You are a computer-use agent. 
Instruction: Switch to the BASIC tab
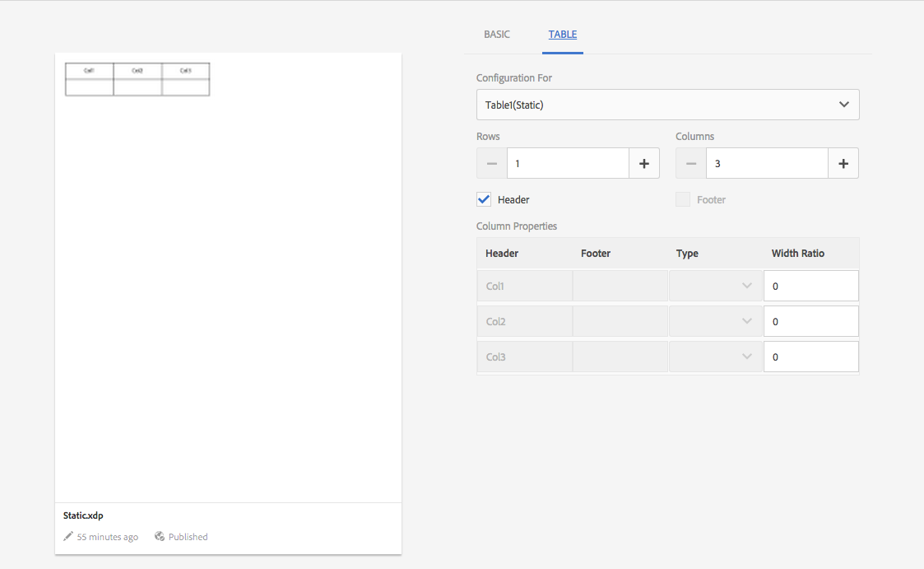point(497,35)
